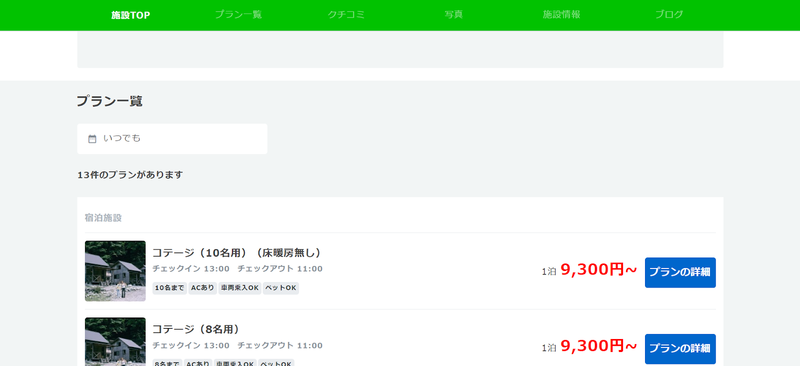This screenshot has width=800, height=366.
Task: Click the 13件のプランがあります text
Action: 130,175
